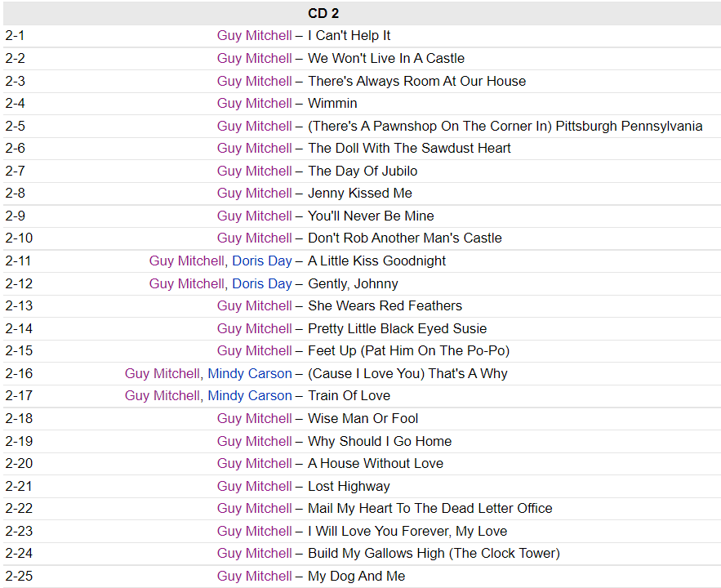The width and height of the screenshot is (721, 588).
Task: Open Guy Mitchell link beside My Dog And Me
Action: coord(254,576)
